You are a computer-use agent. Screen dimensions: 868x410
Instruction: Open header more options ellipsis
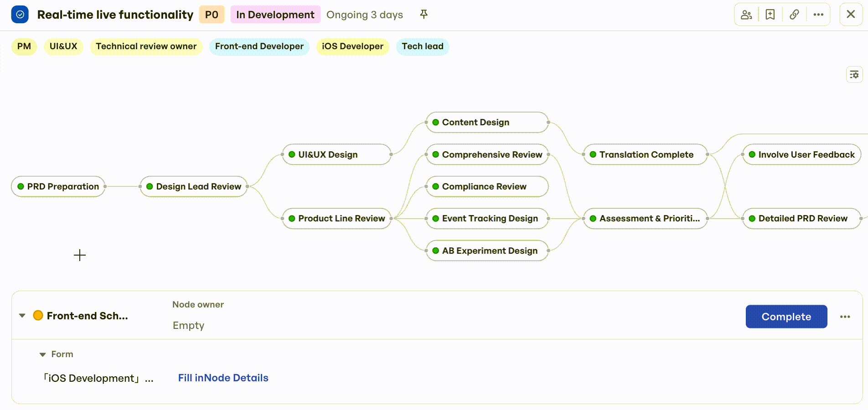(818, 15)
